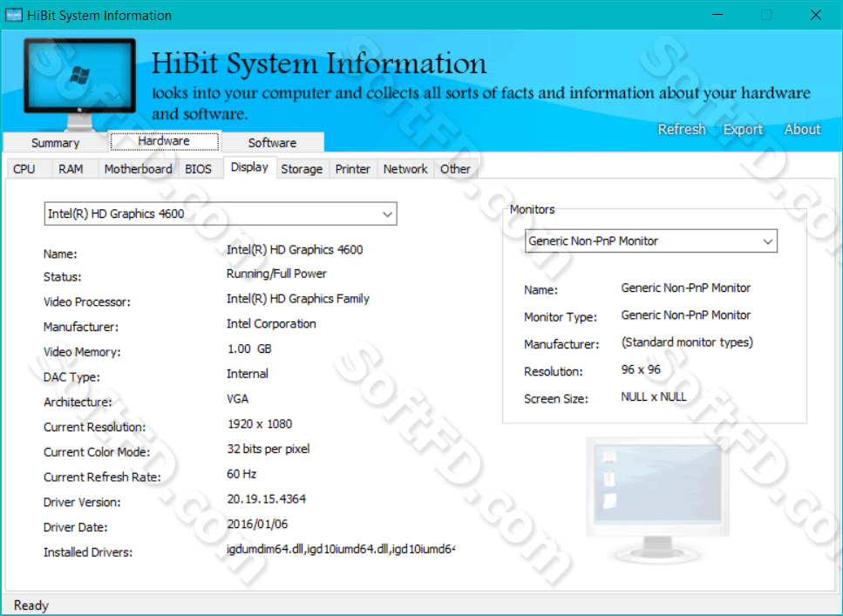This screenshot has height=616, width=843.
Task: Click the '32 bits per pixel' value
Action: point(269,449)
